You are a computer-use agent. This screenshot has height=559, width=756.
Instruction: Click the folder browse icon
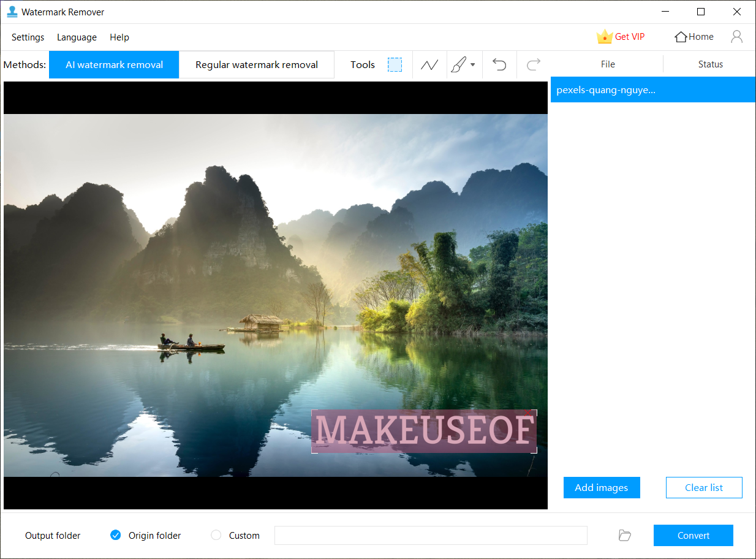[625, 535]
